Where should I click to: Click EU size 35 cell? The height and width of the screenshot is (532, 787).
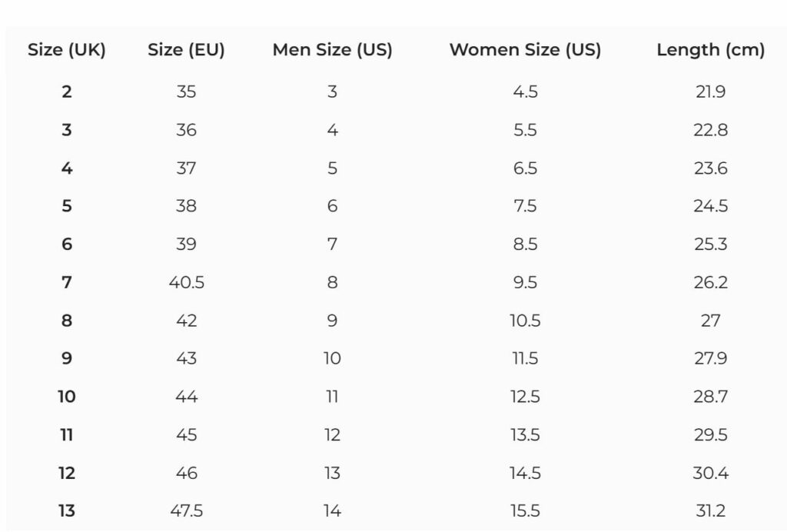pos(186,92)
